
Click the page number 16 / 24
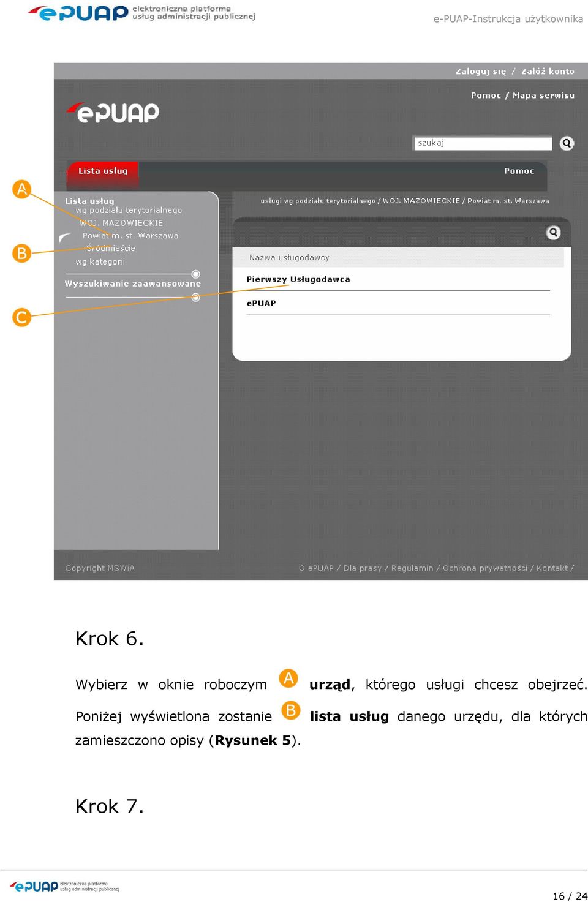point(570,896)
